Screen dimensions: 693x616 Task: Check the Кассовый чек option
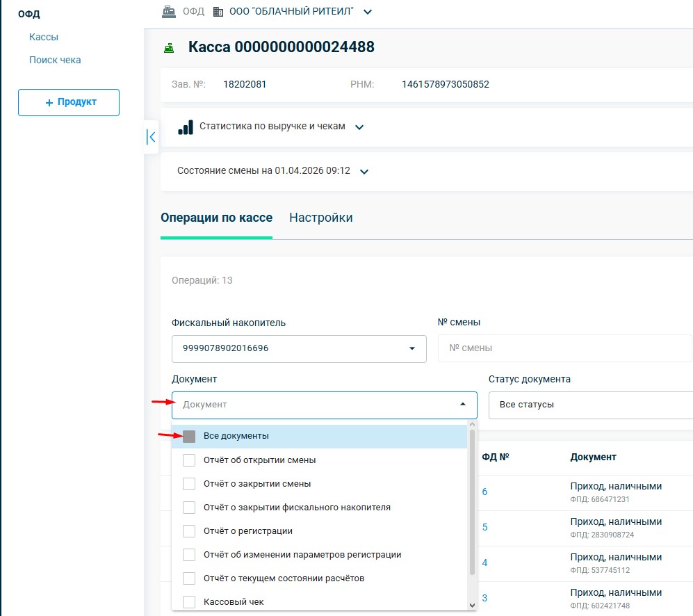(189, 602)
